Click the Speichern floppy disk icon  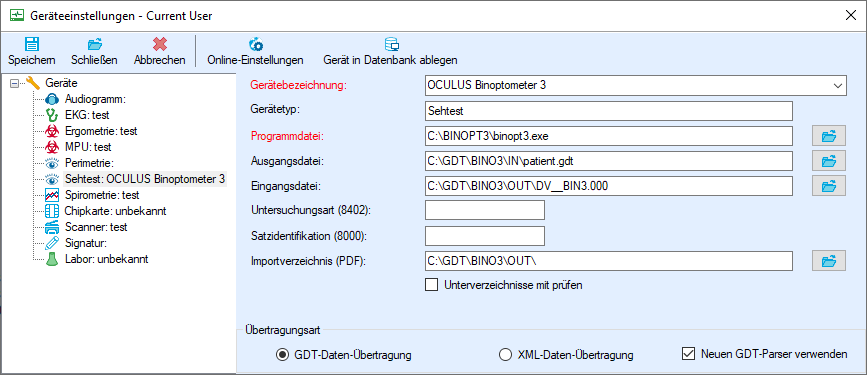click(x=32, y=44)
